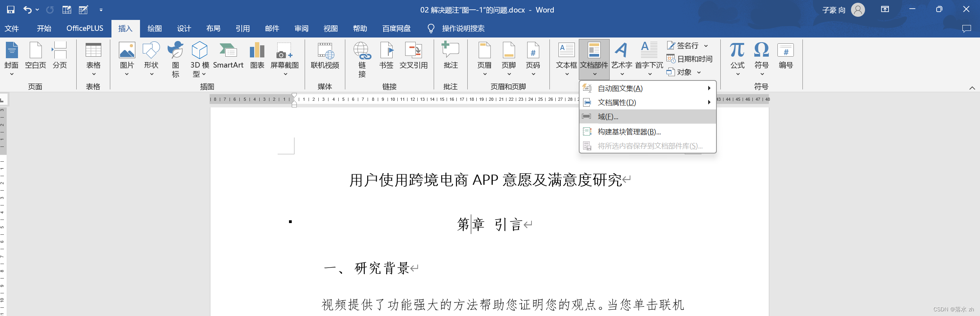Open the 文档属性(D) submenu

coord(648,102)
